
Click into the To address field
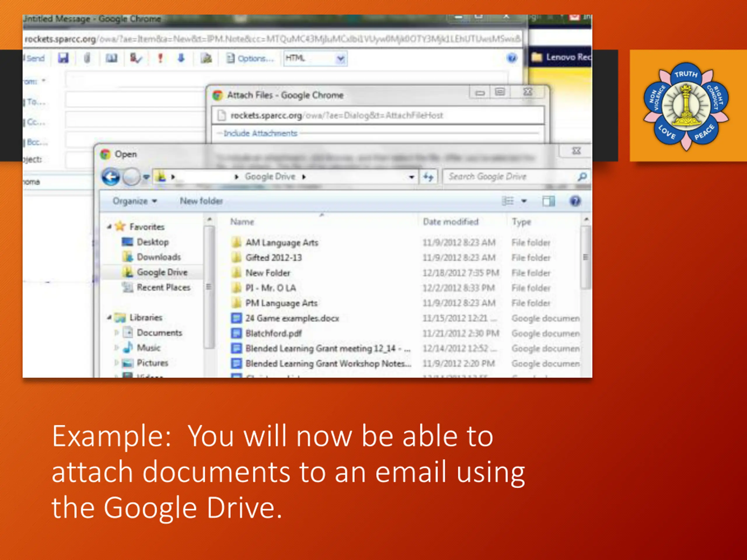(x=135, y=100)
